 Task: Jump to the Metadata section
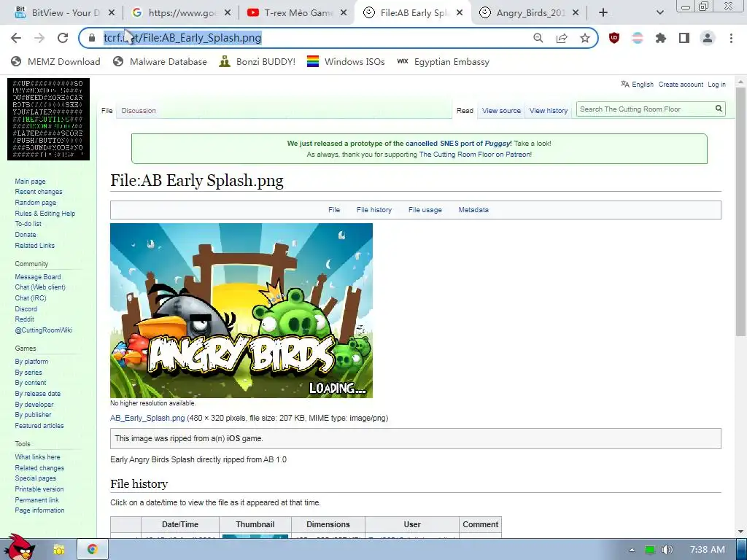473,209
